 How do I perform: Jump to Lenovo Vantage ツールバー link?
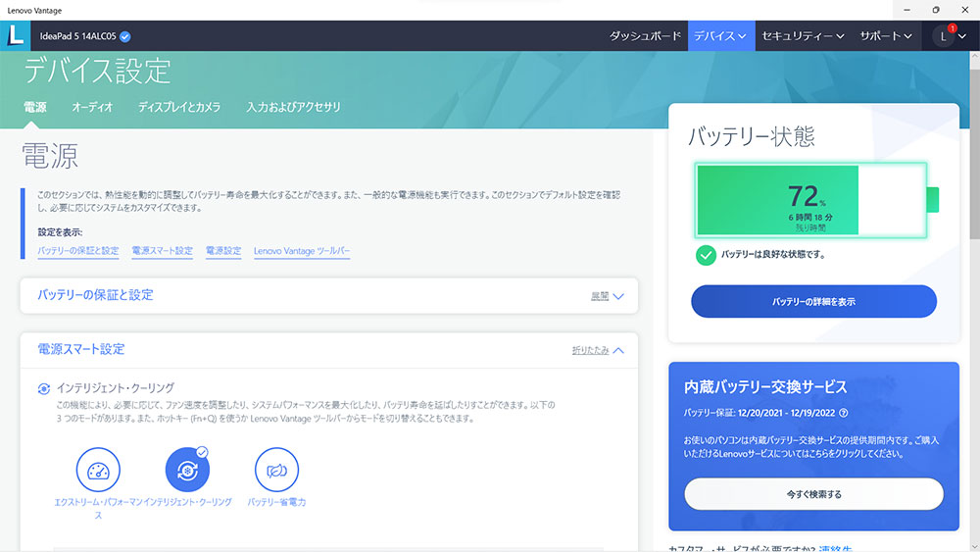[x=302, y=251]
